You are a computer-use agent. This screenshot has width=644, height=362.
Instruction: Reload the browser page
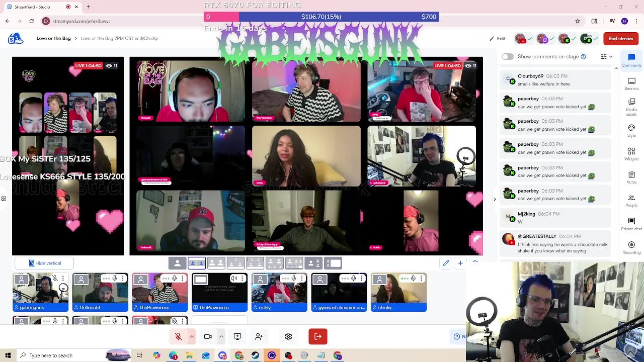pyautogui.click(x=31, y=21)
